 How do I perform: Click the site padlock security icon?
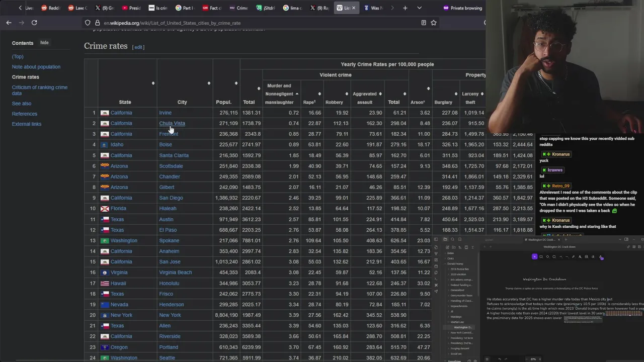(x=97, y=23)
